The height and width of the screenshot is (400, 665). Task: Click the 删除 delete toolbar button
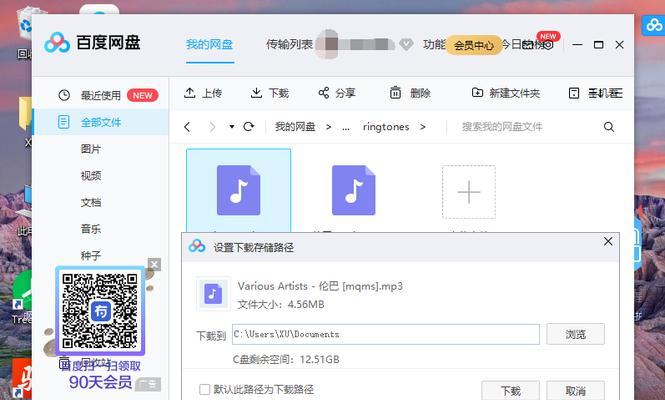click(410, 93)
